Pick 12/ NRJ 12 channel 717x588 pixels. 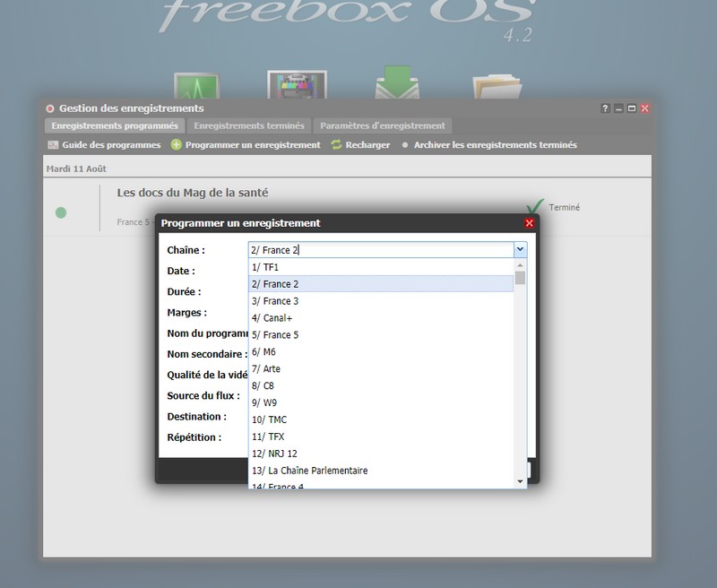(382, 454)
